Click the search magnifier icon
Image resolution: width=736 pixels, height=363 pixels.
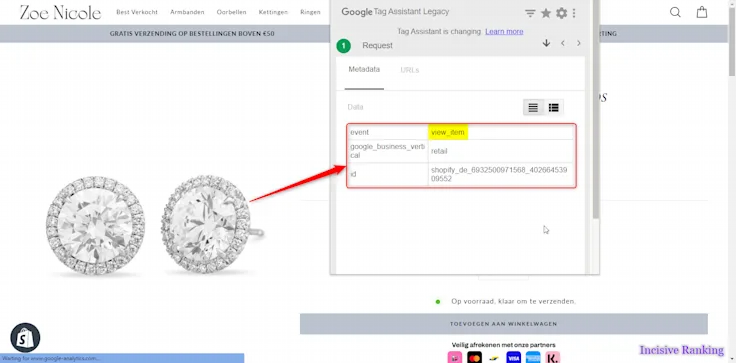click(675, 12)
